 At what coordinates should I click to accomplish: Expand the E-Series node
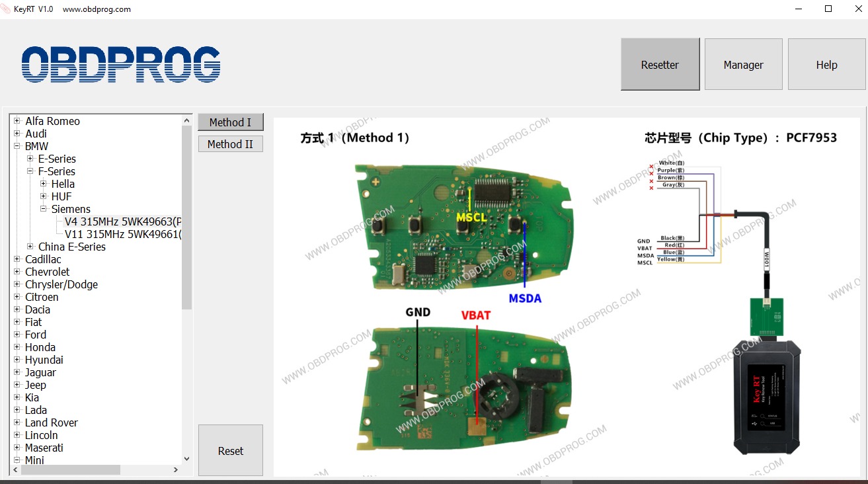[x=30, y=159]
